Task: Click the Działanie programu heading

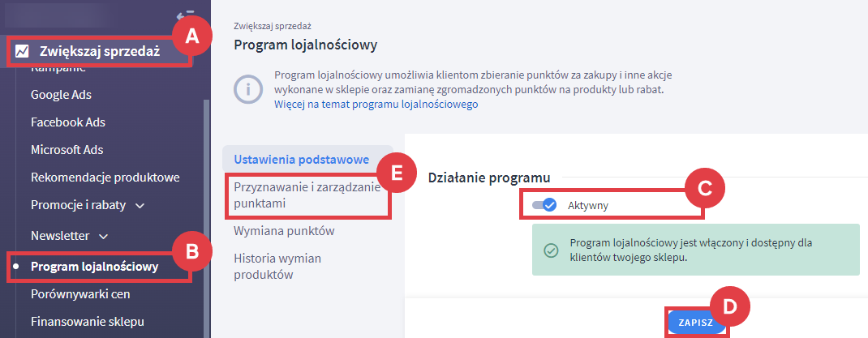Action: click(489, 178)
